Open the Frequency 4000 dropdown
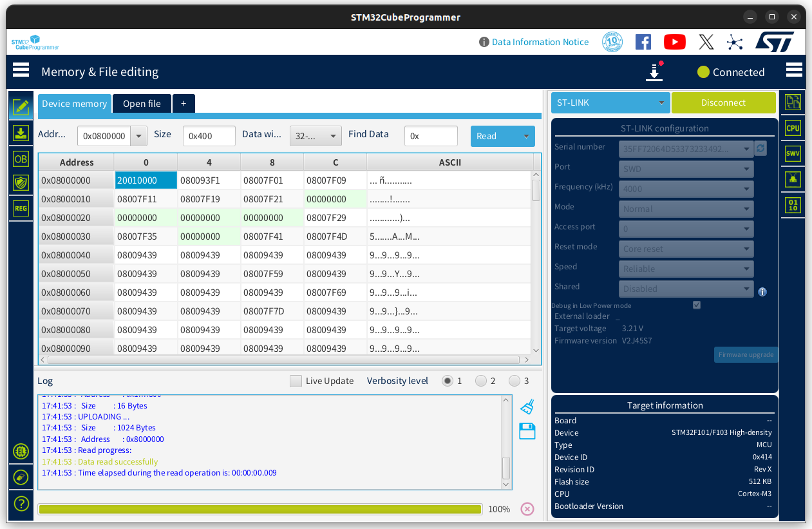812x529 pixels. point(686,189)
